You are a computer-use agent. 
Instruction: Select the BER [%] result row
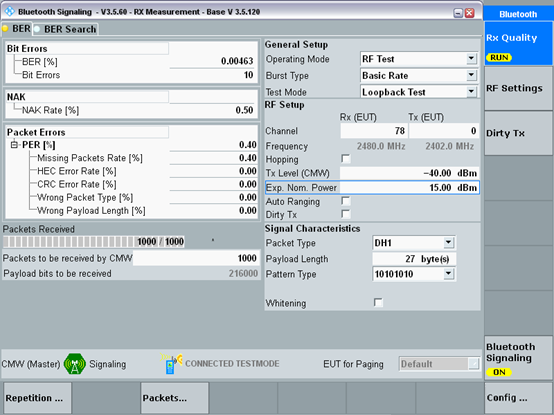click(x=131, y=61)
